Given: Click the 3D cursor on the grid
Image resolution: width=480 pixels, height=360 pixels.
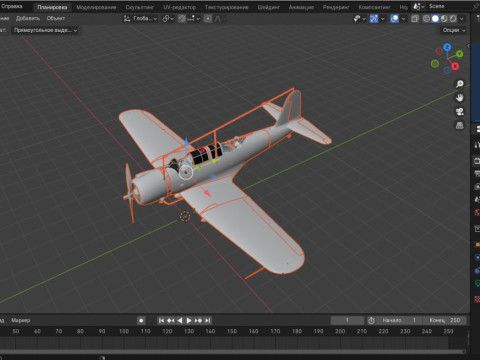Looking at the screenshot, I should click(185, 216).
